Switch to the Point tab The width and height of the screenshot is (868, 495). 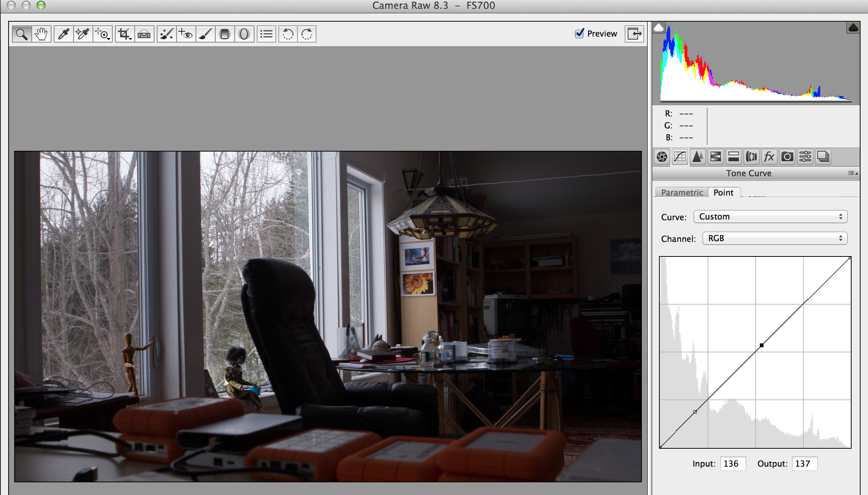pyautogui.click(x=724, y=193)
